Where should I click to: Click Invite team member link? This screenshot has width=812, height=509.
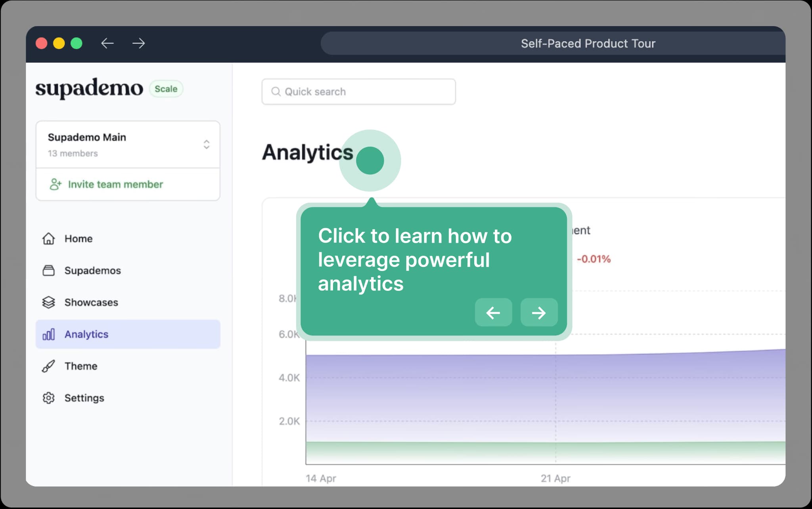coord(115,184)
